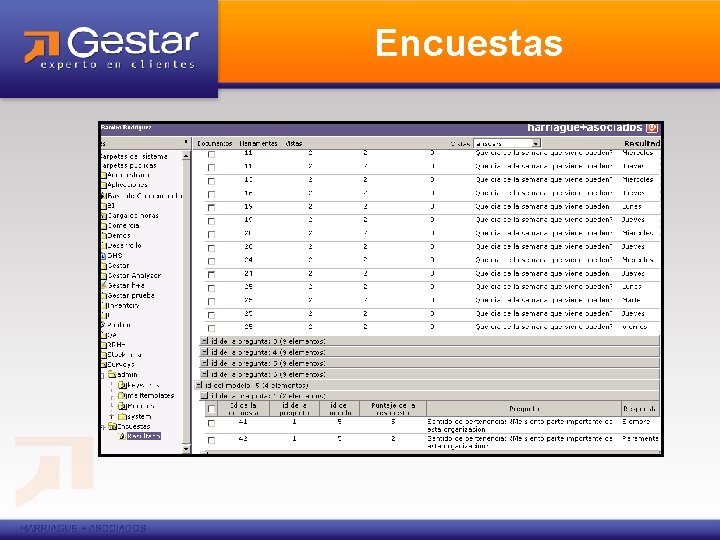Screen dimensions: 720x540
Task: Click the Sentido de pertenencia question in row 41
Action: pos(520,425)
